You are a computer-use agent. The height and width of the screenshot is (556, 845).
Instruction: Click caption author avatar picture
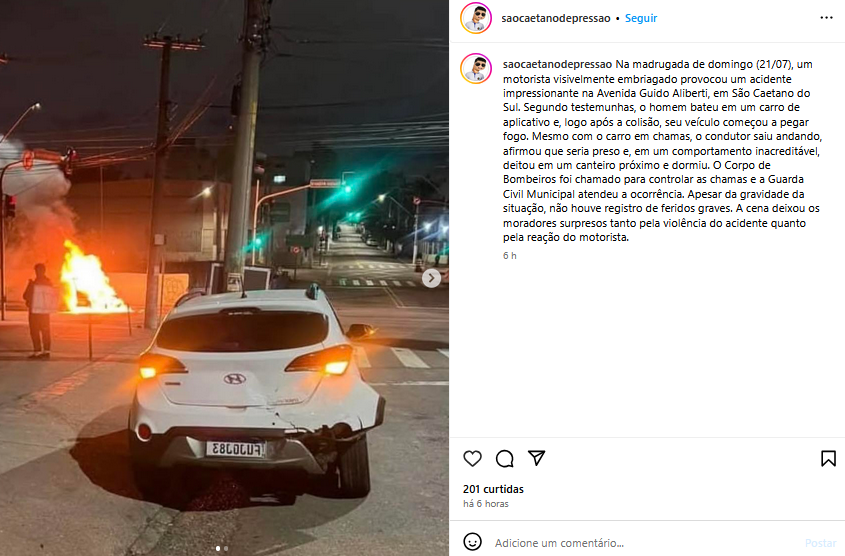pyautogui.click(x=476, y=68)
